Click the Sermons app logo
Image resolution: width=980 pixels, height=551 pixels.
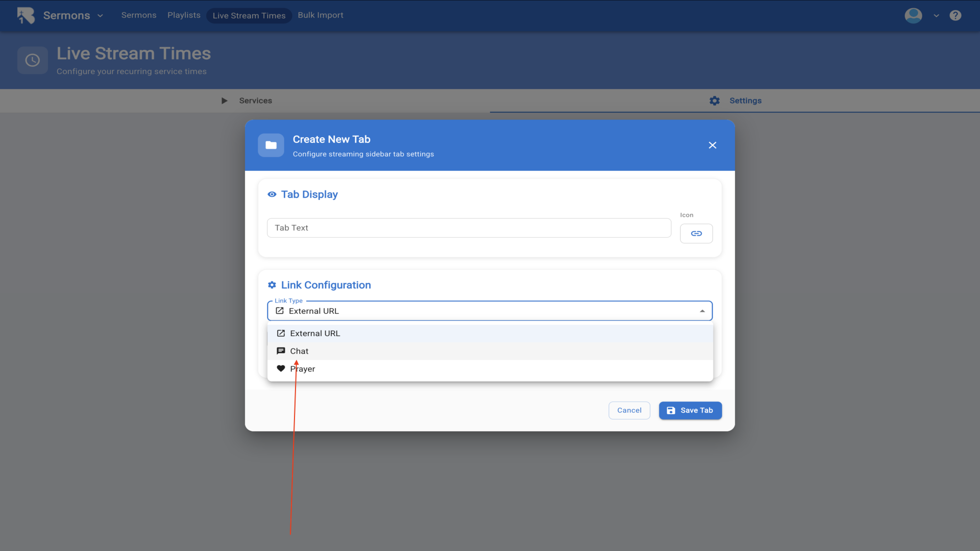pyautogui.click(x=26, y=15)
